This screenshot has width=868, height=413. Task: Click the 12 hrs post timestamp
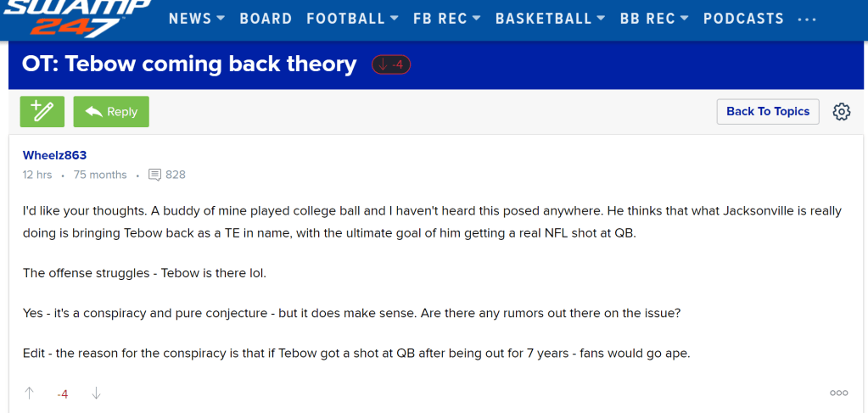pos(37,175)
